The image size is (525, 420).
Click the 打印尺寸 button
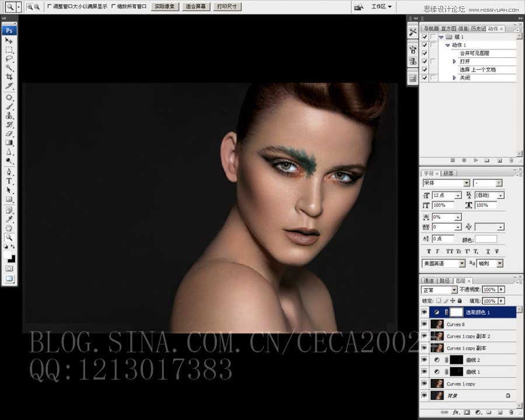click(227, 6)
